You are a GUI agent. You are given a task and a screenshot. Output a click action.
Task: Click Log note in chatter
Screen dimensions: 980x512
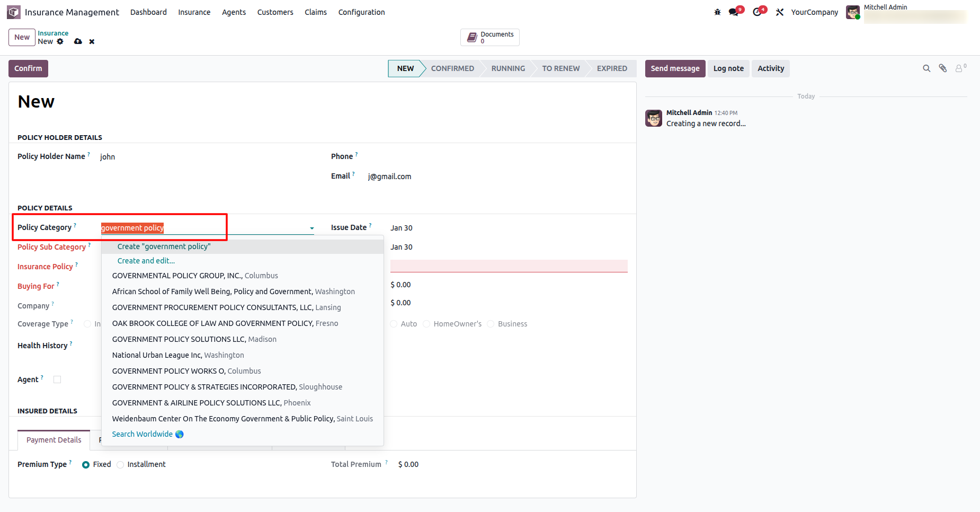click(x=728, y=68)
